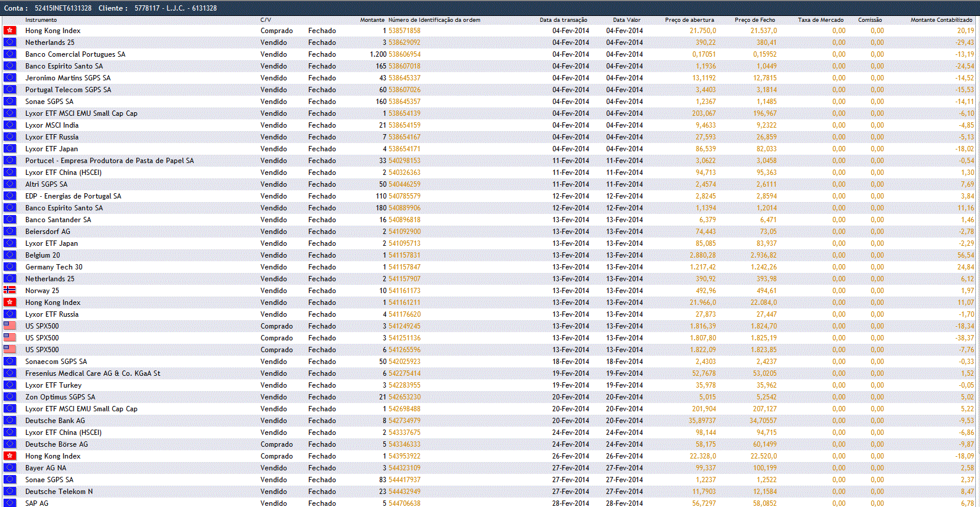Select the Deutsche Telekom N instrument name
980x507 pixels.
tap(59, 492)
